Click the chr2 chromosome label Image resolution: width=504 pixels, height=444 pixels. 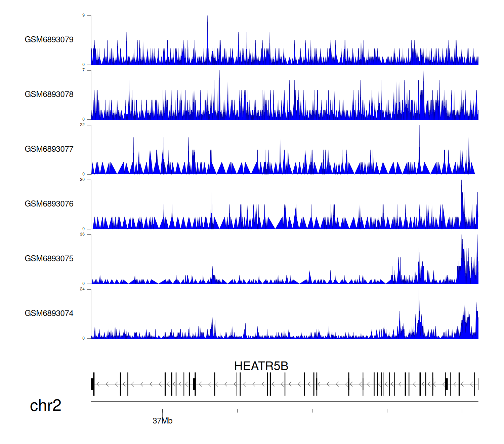coord(45,406)
